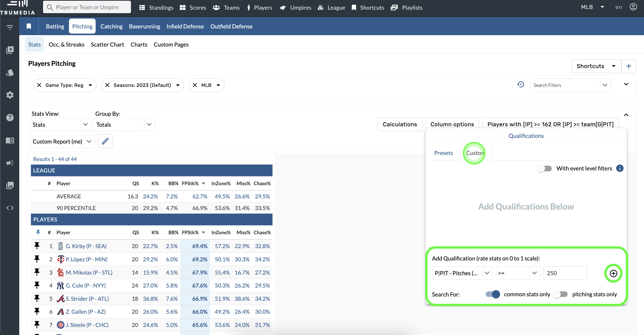This screenshot has height=335, width=644.
Task: Switch to the Occ. & Streaks tab
Action: [x=67, y=44]
